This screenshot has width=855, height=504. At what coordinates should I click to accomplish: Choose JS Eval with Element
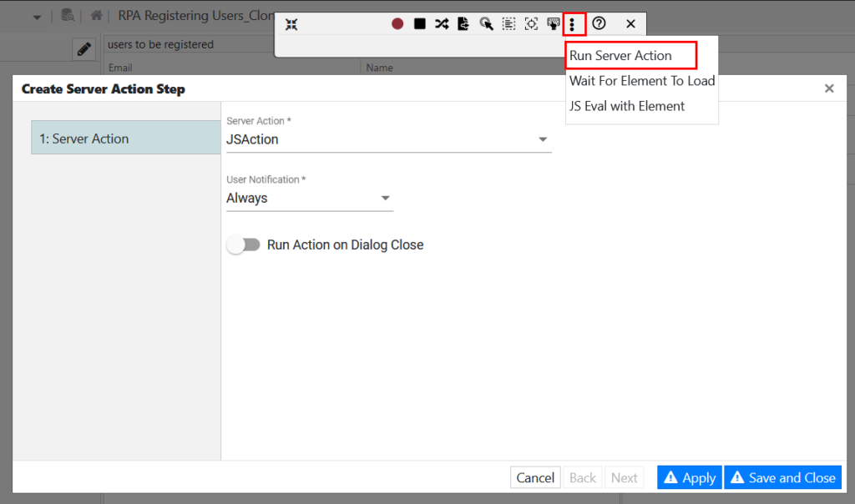point(627,106)
